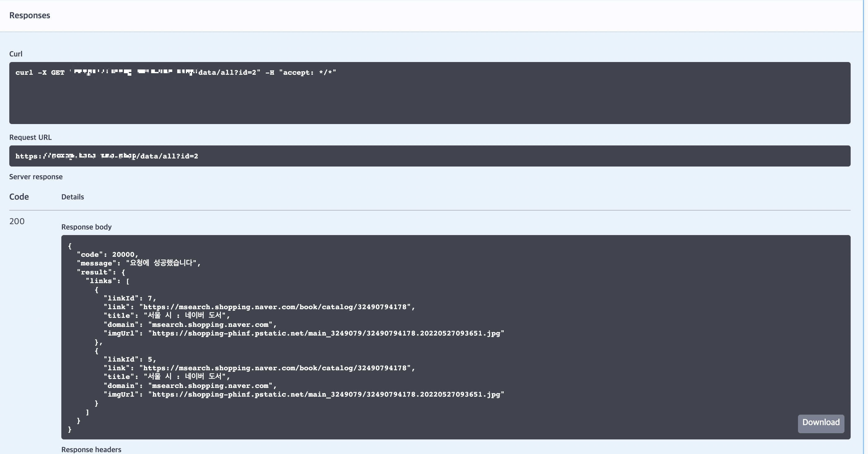This screenshot has height=454, width=868.
Task: Click the Response body label
Action: point(86,227)
